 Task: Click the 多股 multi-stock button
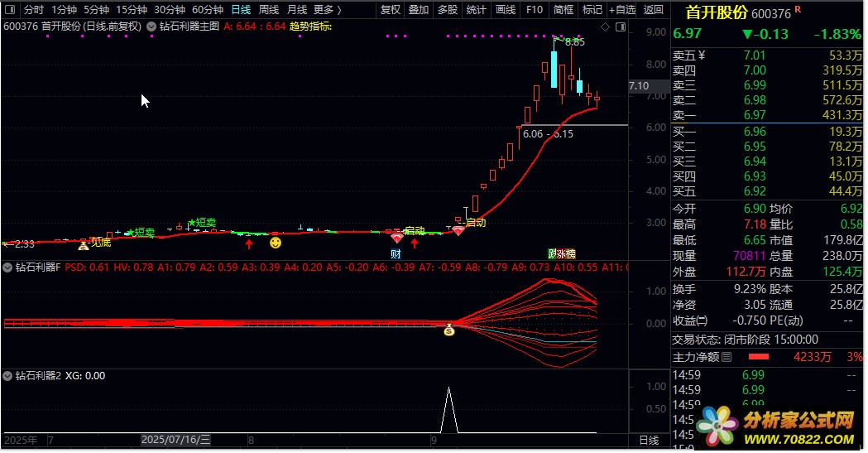coord(448,9)
